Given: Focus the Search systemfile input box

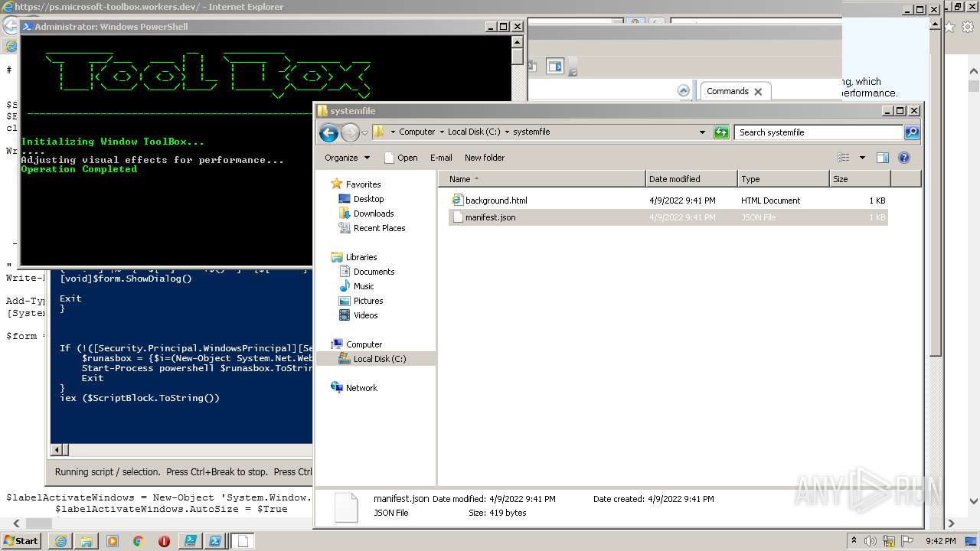Looking at the screenshot, I should click(x=819, y=132).
